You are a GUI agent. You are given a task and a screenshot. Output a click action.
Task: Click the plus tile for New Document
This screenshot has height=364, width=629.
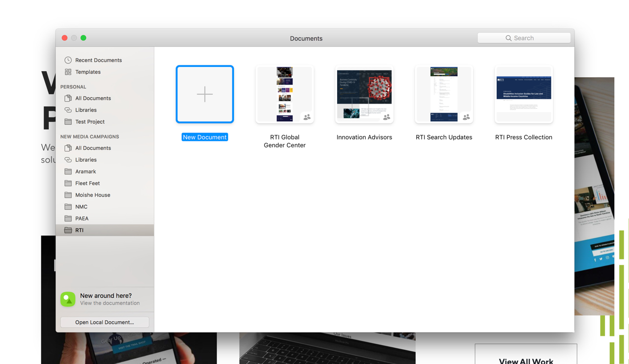coord(205,94)
